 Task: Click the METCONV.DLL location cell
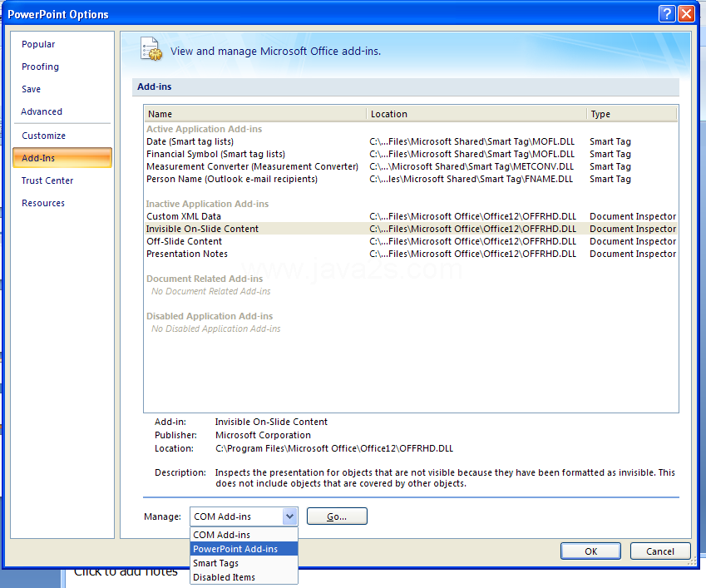click(x=471, y=166)
